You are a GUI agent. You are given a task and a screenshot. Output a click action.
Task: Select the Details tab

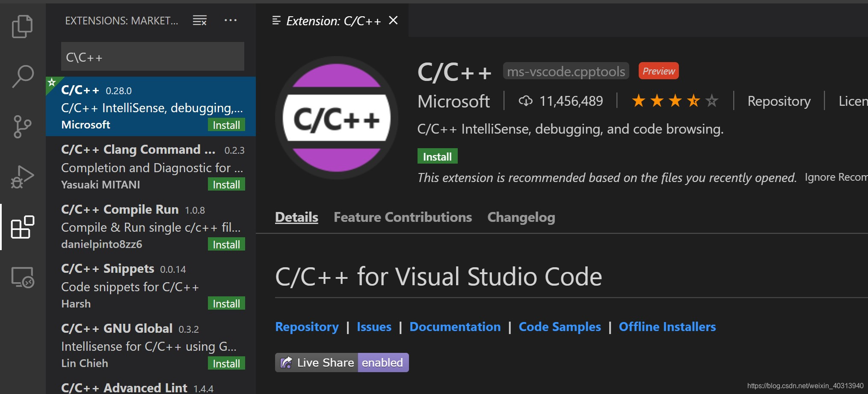point(296,217)
